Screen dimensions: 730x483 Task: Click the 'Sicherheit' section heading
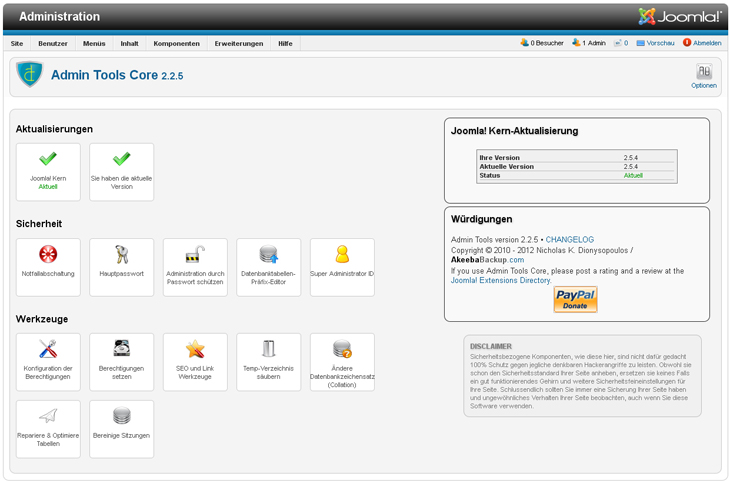pos(39,224)
